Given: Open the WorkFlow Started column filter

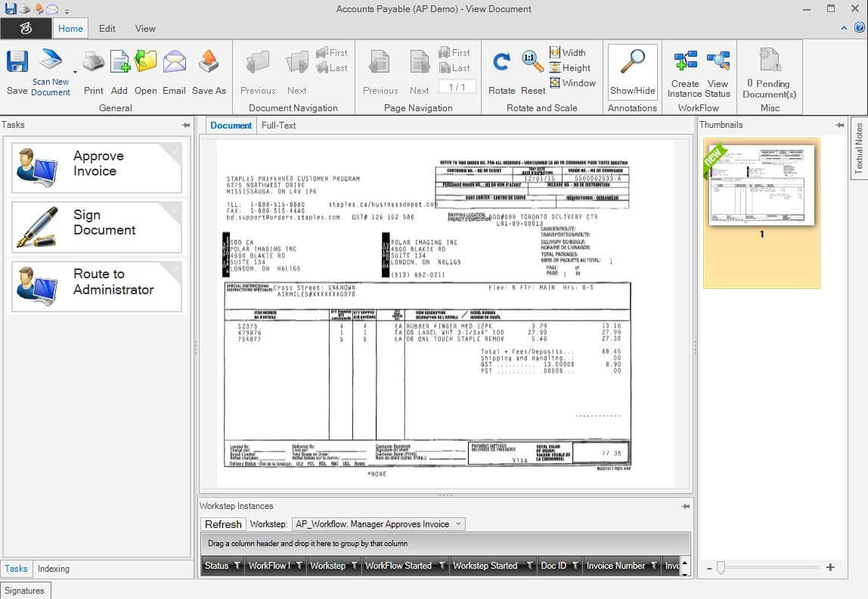Looking at the screenshot, I should [x=442, y=565].
